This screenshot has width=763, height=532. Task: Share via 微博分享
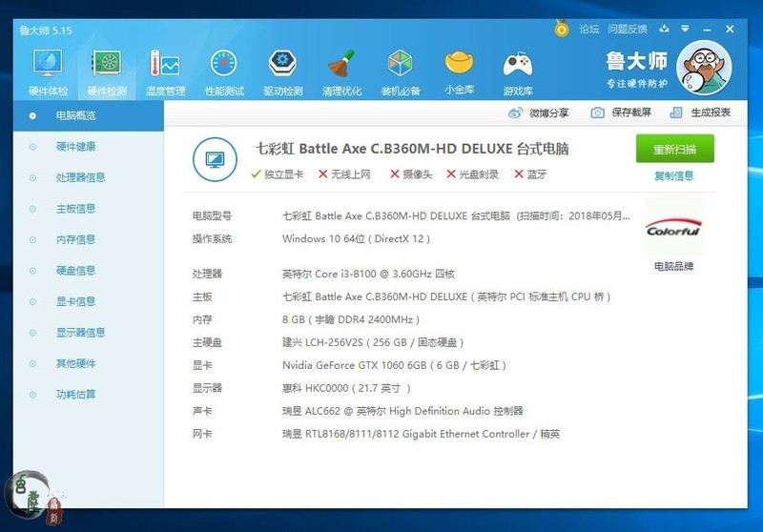pos(539,113)
